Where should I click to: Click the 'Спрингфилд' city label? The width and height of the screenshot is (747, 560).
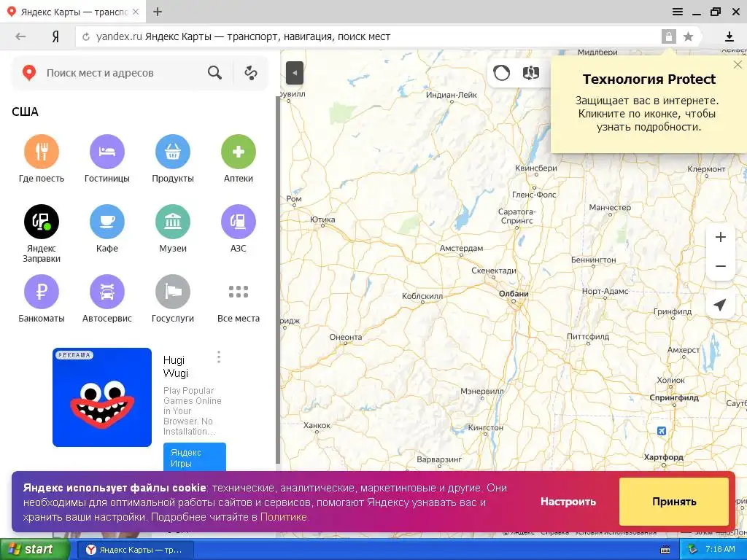coord(674,397)
